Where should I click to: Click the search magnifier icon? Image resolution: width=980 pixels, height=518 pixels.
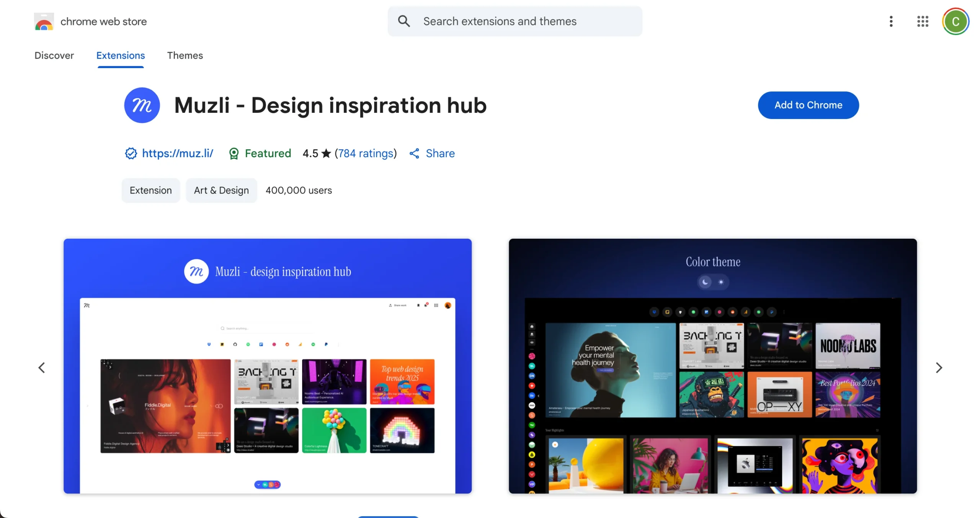[x=403, y=21]
